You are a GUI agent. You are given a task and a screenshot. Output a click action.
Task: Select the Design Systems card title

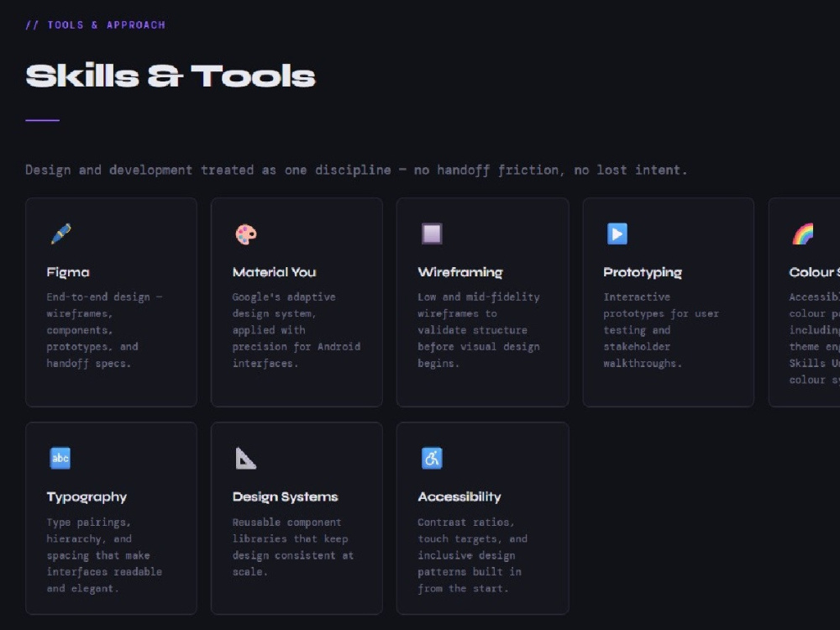click(285, 496)
